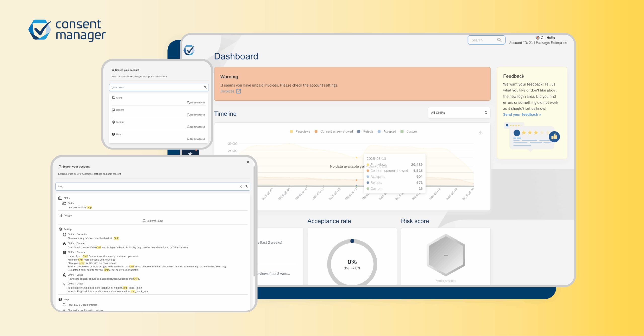Clear the 'cmp' search query with X icon
The height and width of the screenshot is (336, 644).
point(241,186)
